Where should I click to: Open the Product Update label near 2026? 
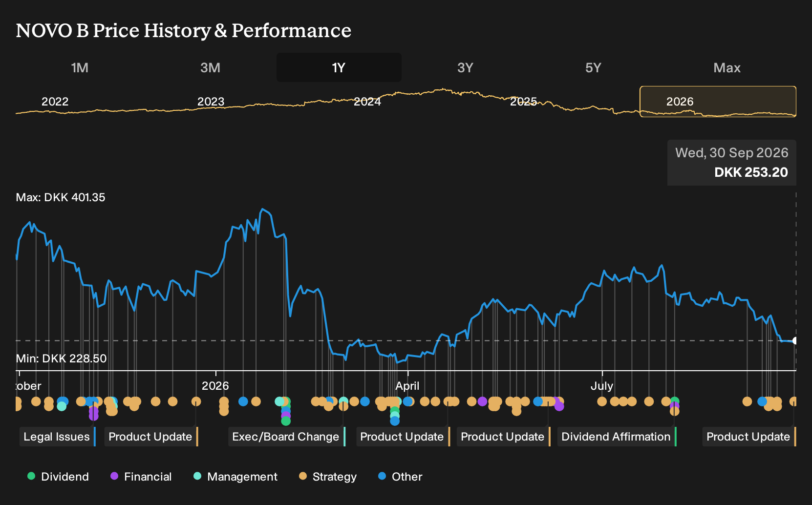(151, 437)
